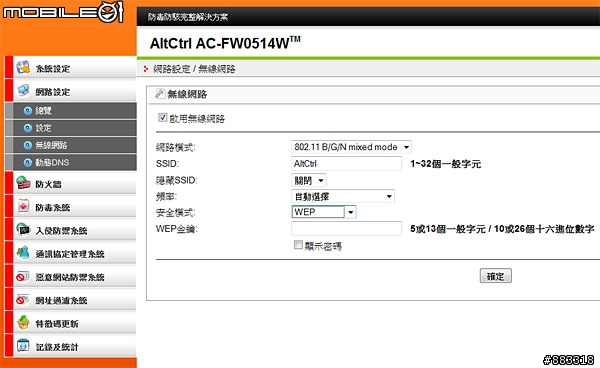Click the WEP金鑰 input field
Image resolution: width=600 pixels, height=368 pixels.
pos(346,228)
